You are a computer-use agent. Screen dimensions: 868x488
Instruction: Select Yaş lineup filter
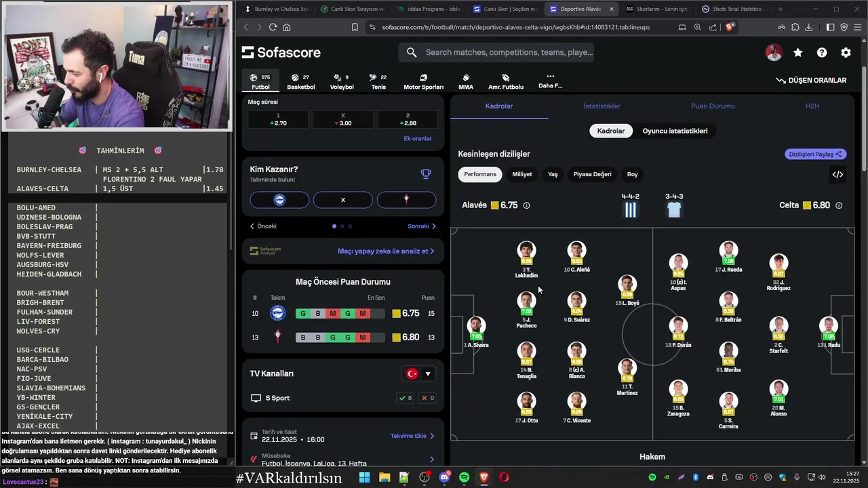point(553,174)
